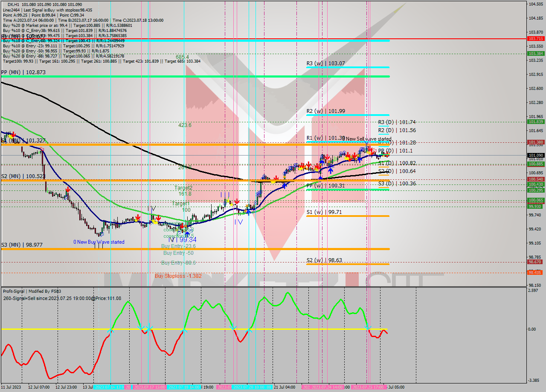Click the 2023.07.17 15:00 pink date marker
Viewport: 546px width, 392px height.
150,387
